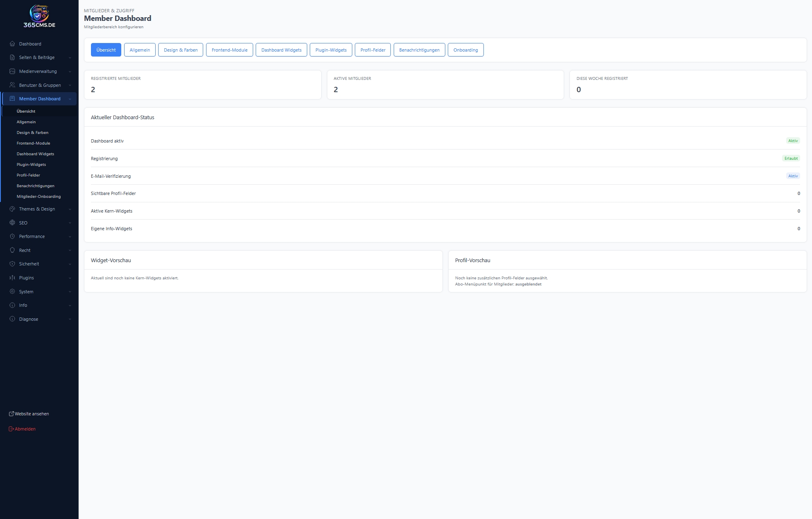Click the System gear icon
Viewport: 812px width, 519px height.
[12, 292]
